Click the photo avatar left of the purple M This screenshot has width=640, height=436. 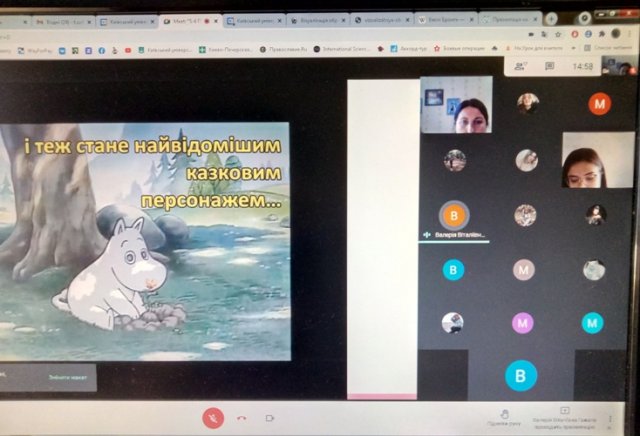click(452, 323)
